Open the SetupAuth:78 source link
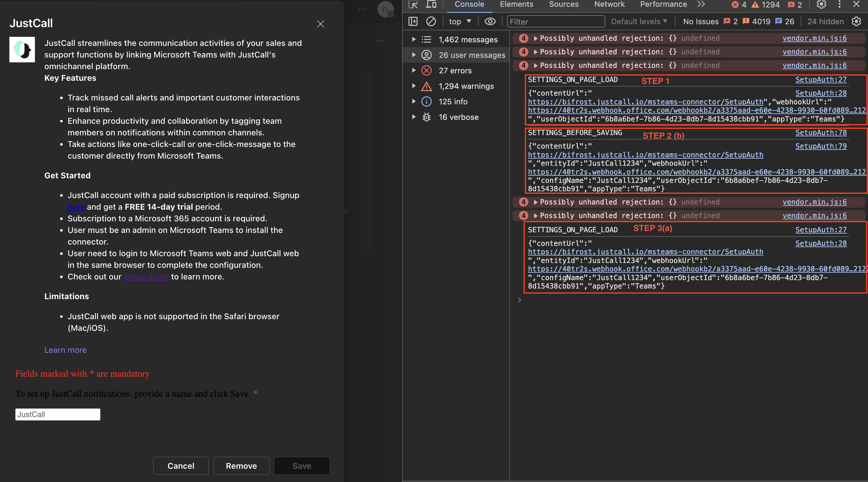This screenshot has height=482, width=868. pos(821,132)
